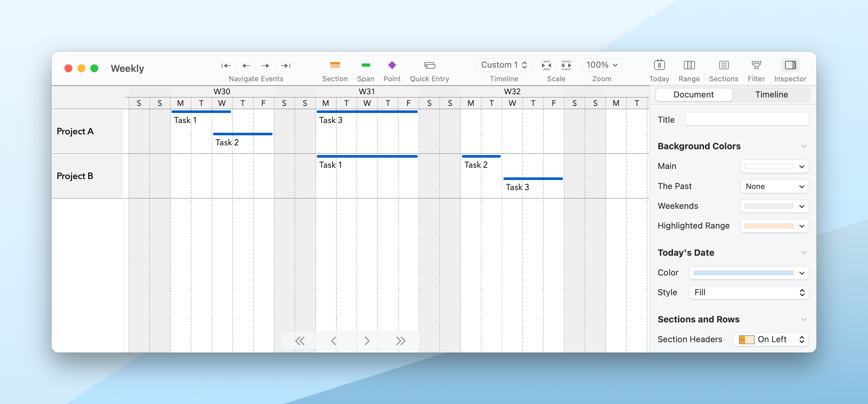Open The Past None dropdown
Image resolution: width=868 pixels, height=404 pixels.
pyautogui.click(x=774, y=186)
